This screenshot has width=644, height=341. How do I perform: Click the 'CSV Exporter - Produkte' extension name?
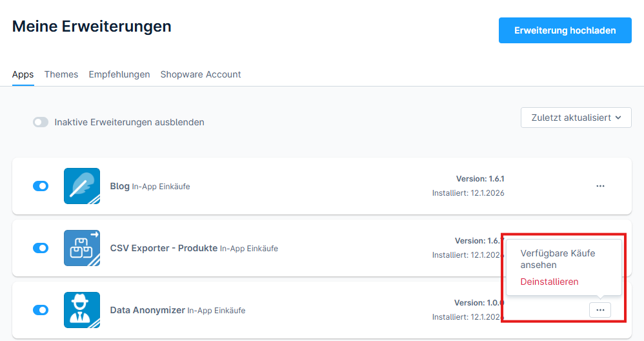tap(163, 248)
